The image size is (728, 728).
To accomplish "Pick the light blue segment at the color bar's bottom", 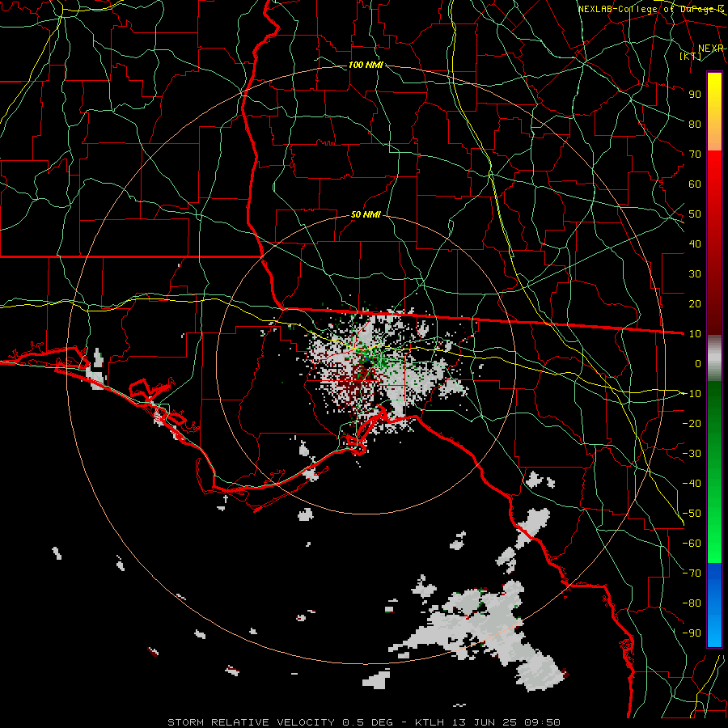I will [714, 629].
